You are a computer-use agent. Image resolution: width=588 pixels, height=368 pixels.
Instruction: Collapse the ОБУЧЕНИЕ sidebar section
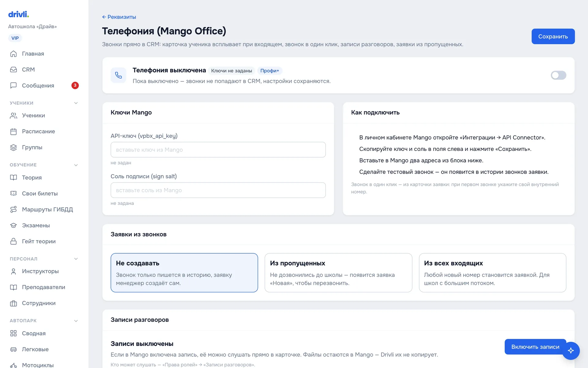coord(76,165)
